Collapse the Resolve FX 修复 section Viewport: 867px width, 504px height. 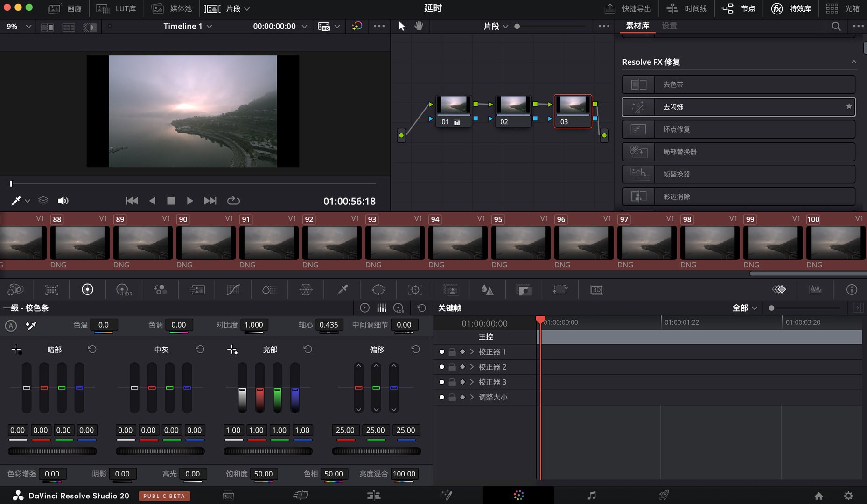tap(853, 62)
